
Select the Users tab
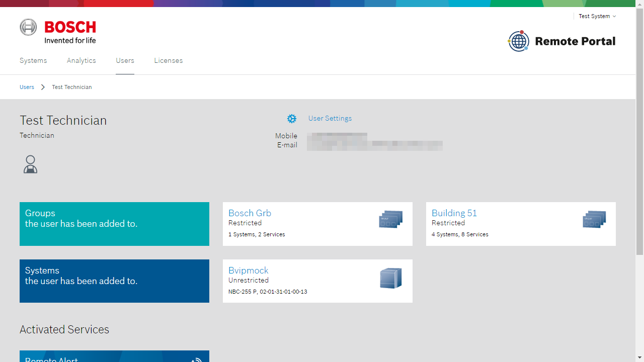tap(125, 60)
